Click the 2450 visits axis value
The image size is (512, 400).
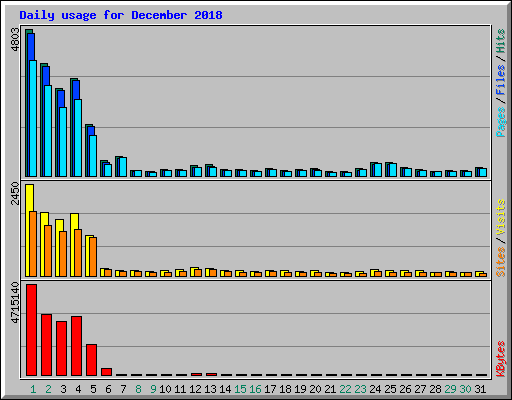coord(15,193)
